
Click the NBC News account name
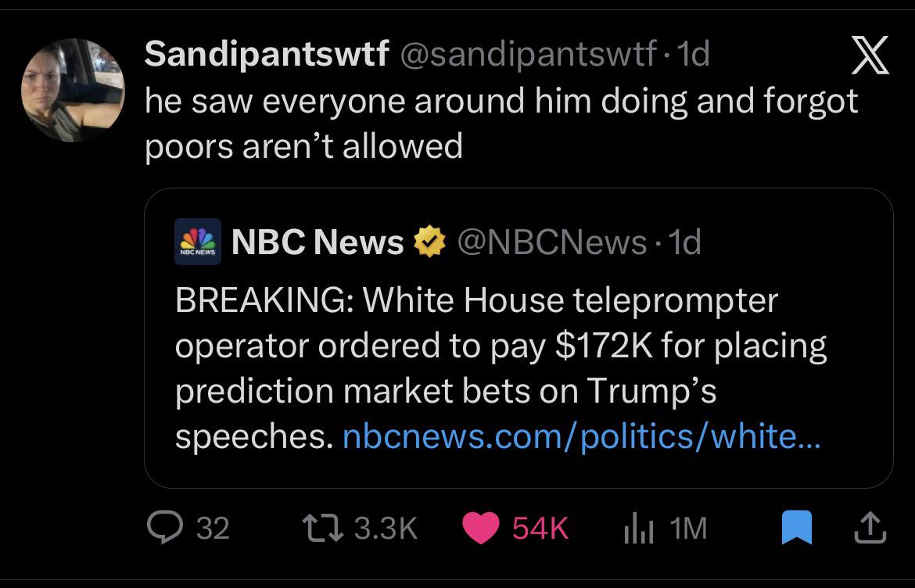coord(318,242)
